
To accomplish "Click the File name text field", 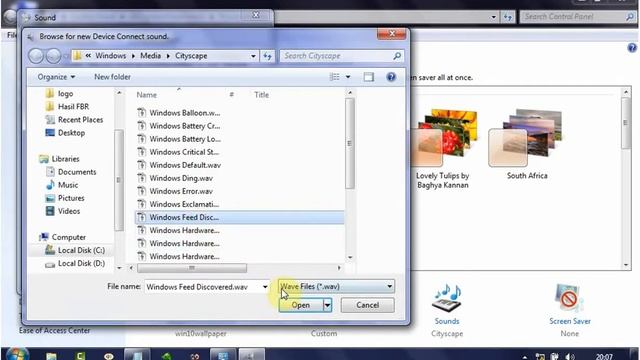I will click(x=202, y=287).
